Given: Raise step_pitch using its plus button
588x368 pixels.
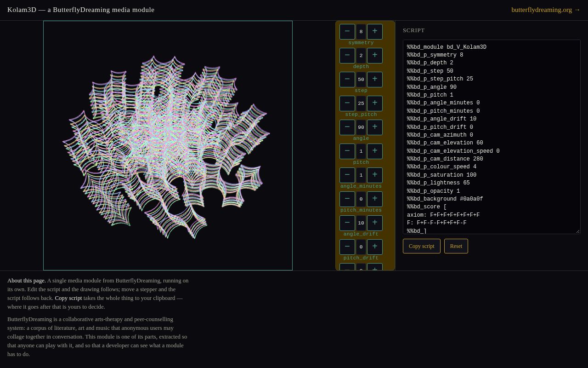Looking at the screenshot, I should (375, 103).
